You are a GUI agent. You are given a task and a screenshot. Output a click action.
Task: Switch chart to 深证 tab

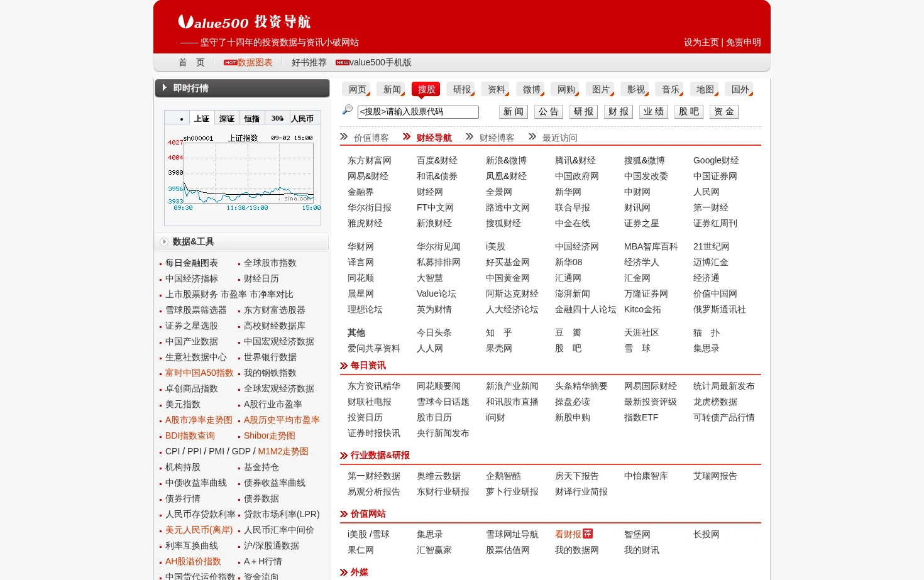(x=227, y=118)
